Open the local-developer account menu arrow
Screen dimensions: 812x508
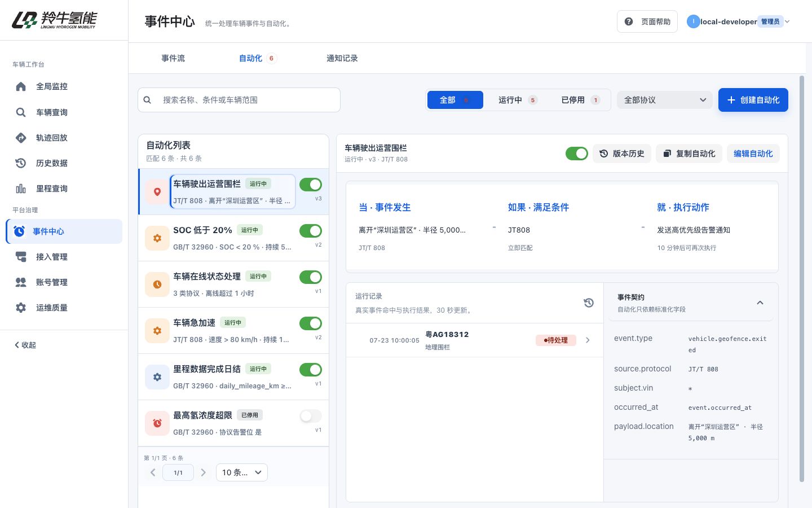click(x=788, y=21)
